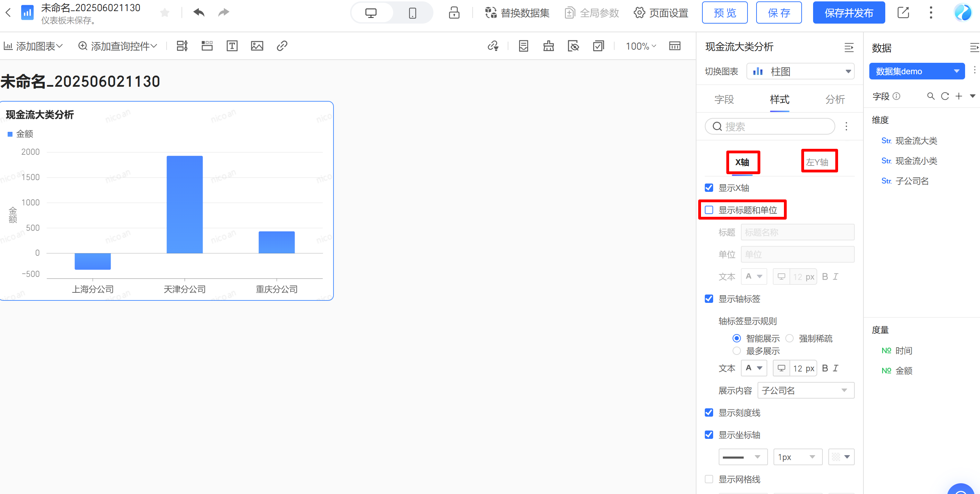Click the undo arrow icon
The height and width of the screenshot is (494, 980).
point(198,12)
